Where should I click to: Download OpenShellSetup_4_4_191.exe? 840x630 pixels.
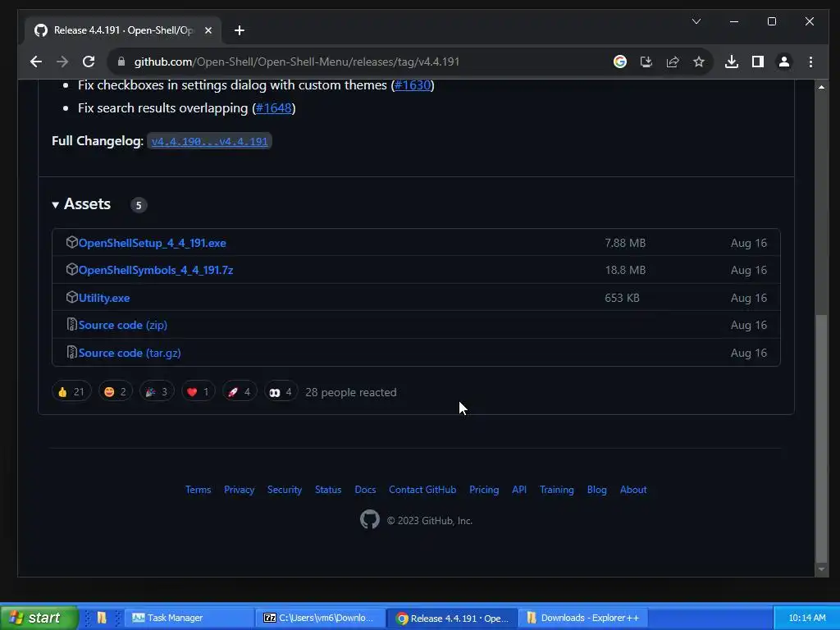(152, 243)
